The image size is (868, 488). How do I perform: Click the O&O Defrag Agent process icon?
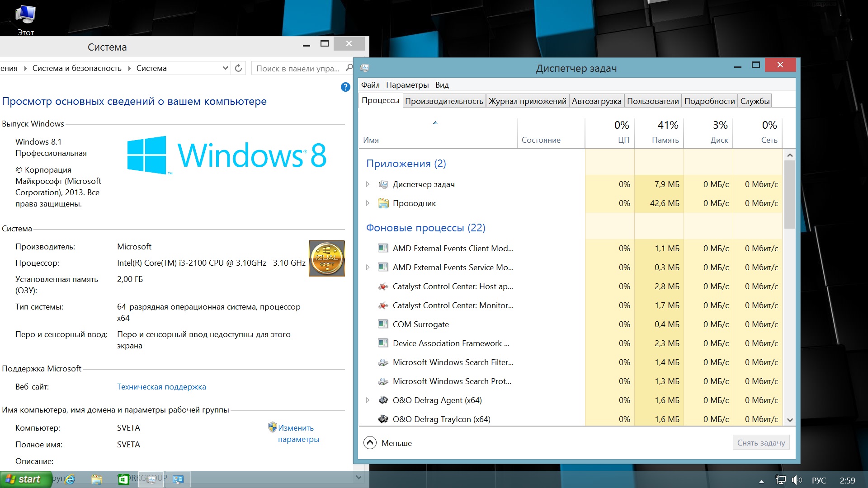pos(383,400)
